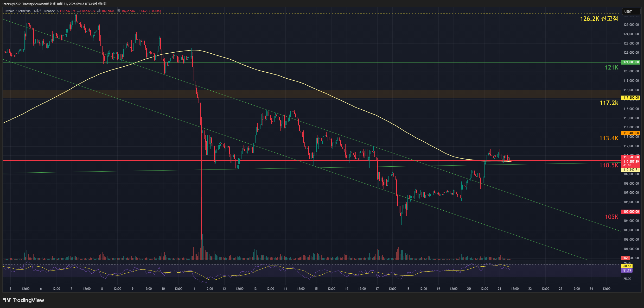This screenshot has height=308, width=644.
Task: Select the '117.2k' yellow text label
Action: 609,103
